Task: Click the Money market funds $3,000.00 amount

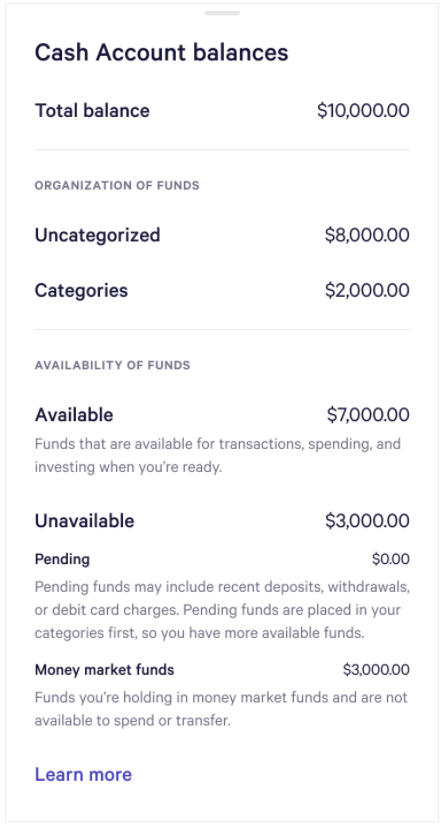Action: pyautogui.click(x=376, y=670)
